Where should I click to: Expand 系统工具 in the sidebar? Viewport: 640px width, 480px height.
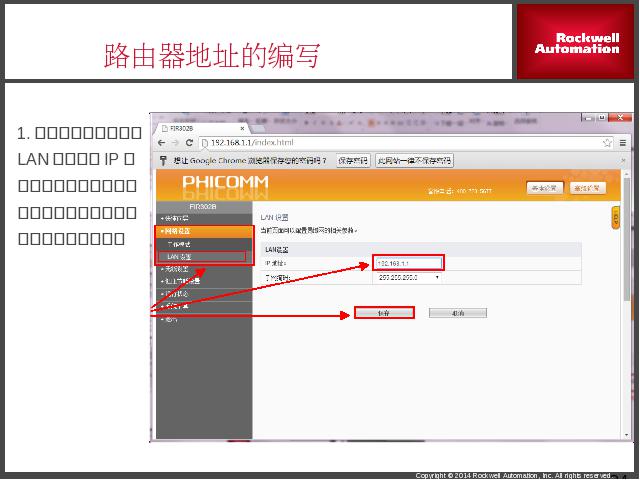point(204,307)
